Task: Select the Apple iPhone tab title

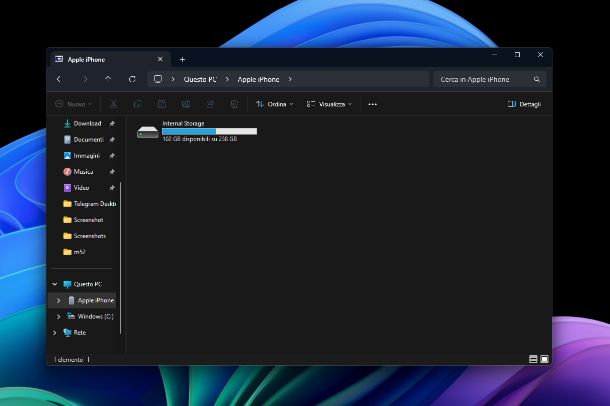Action: [x=86, y=60]
